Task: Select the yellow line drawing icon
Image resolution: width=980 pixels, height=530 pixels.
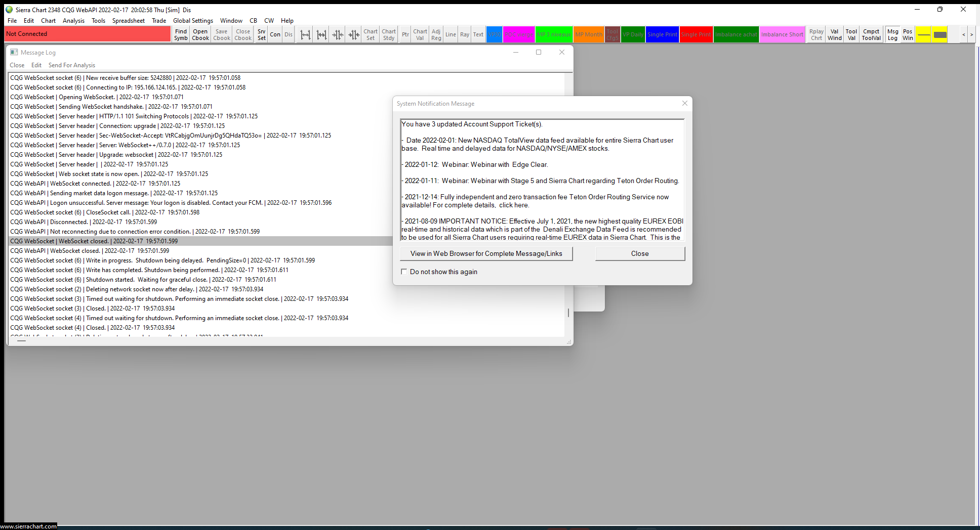Action: (924, 34)
